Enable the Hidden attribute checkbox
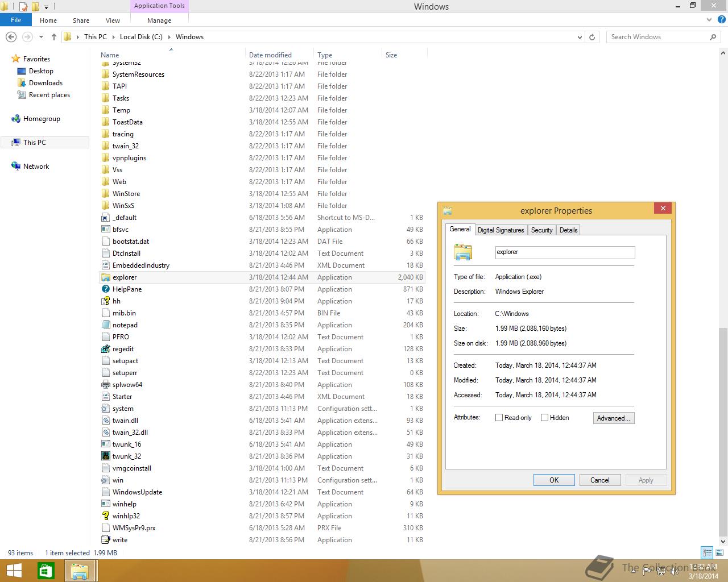The height and width of the screenshot is (582, 728). 544,417
